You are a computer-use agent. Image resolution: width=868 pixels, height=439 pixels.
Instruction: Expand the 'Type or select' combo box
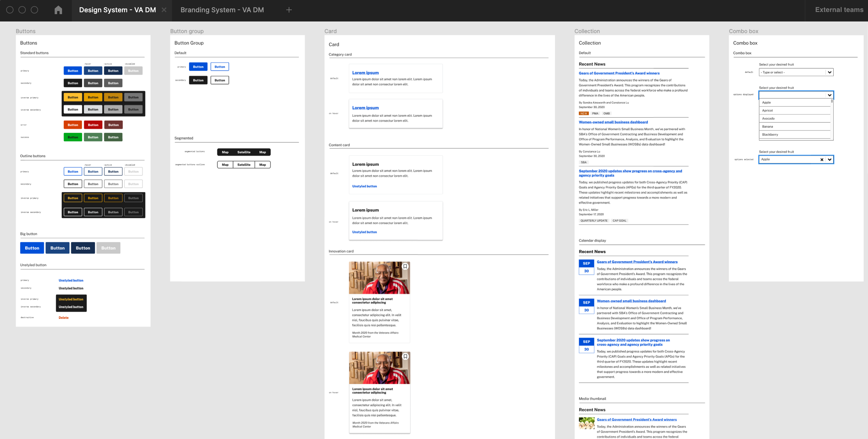pyautogui.click(x=829, y=72)
